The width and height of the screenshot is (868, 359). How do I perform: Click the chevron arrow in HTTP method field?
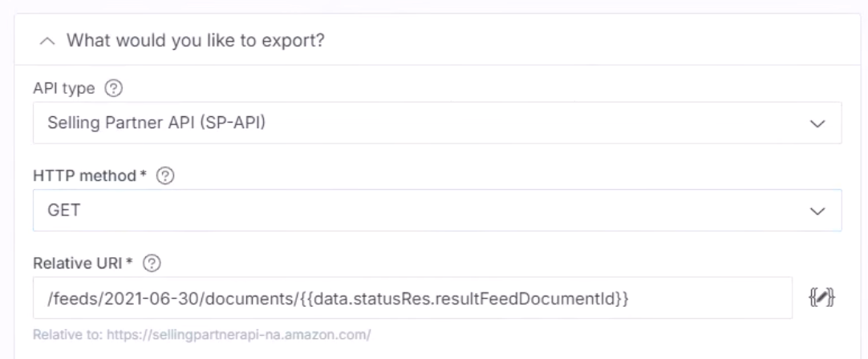pyautogui.click(x=817, y=211)
